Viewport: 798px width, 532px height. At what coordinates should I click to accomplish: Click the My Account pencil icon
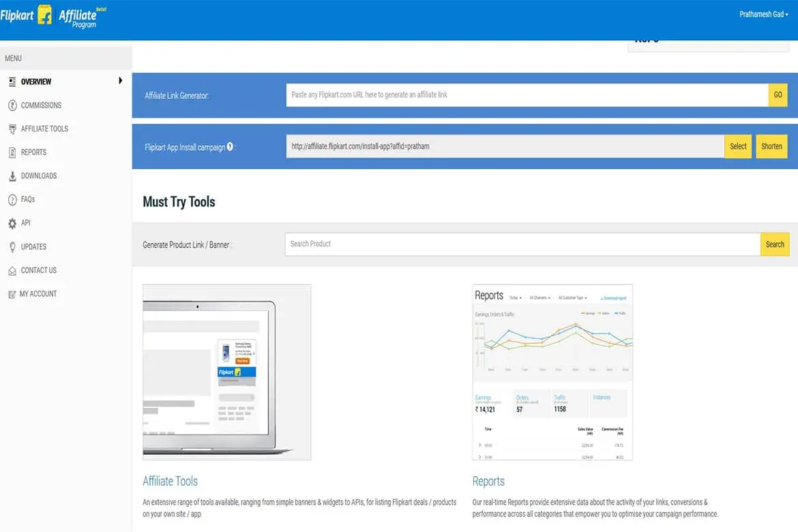point(14,293)
